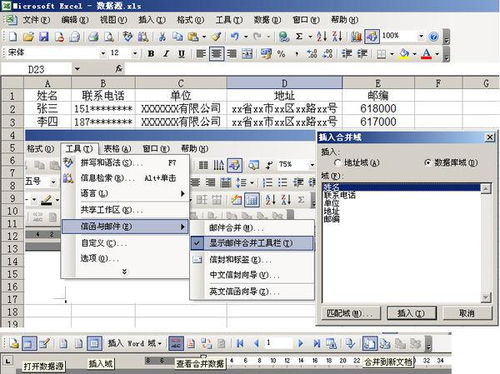The width and height of the screenshot is (500, 374).
Task: Click the red Font Color A swatch
Action: pyautogui.click(x=426, y=54)
